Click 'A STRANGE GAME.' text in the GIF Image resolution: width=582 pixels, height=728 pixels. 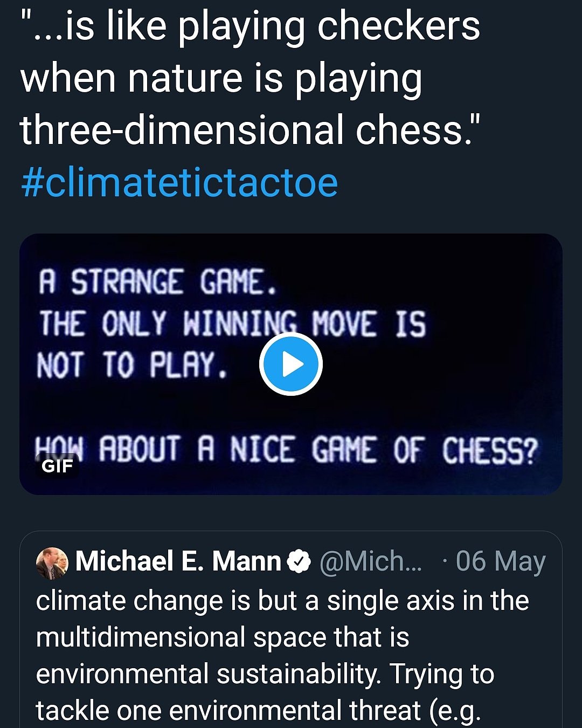point(157,282)
